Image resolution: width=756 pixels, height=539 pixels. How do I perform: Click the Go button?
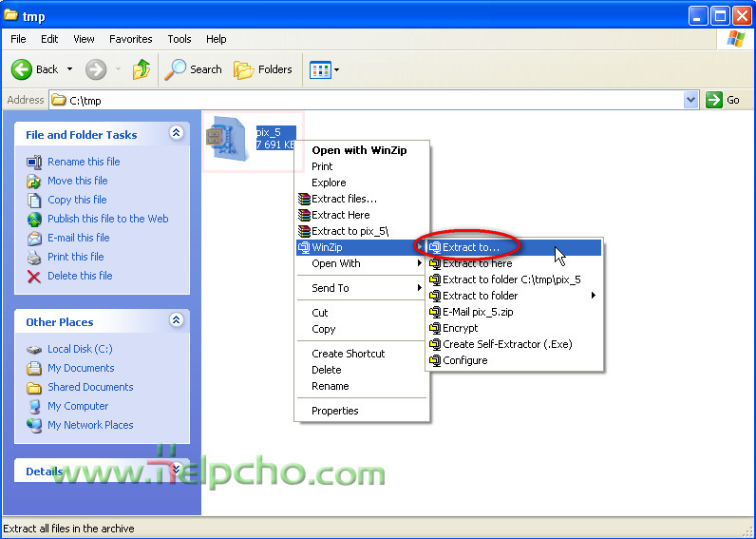click(x=722, y=100)
